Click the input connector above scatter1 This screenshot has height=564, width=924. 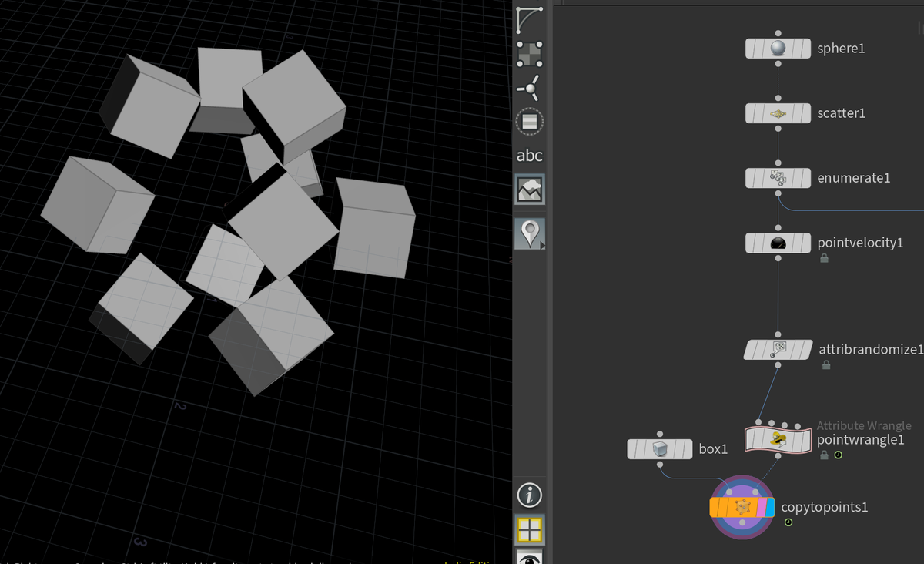[778, 98]
